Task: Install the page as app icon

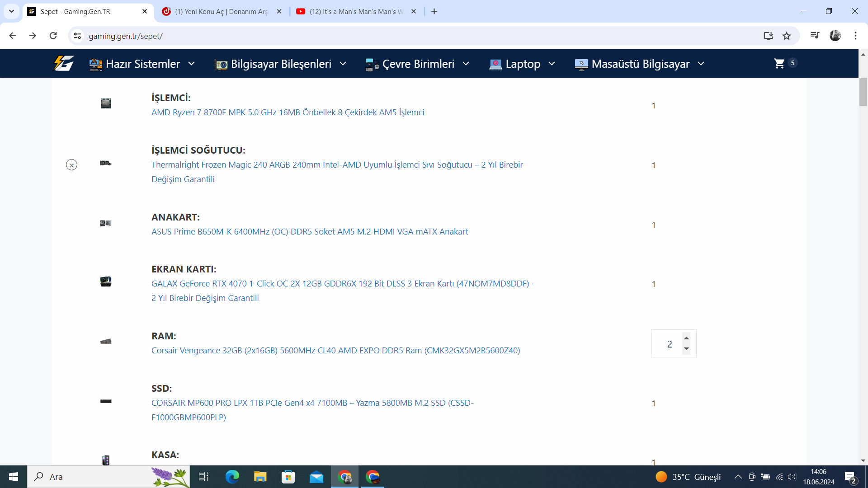Action: tap(768, 36)
